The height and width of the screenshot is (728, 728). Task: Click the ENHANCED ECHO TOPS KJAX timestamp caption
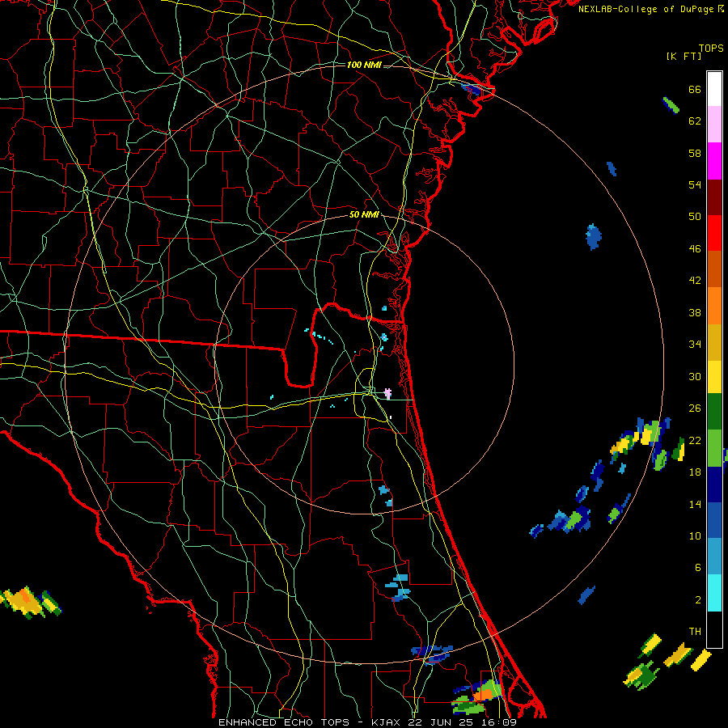coord(367,722)
